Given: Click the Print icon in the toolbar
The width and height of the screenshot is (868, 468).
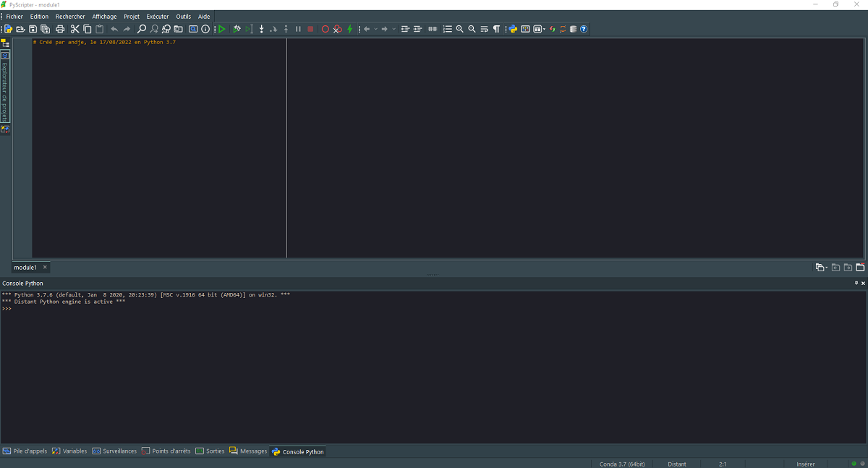Looking at the screenshot, I should [60, 29].
